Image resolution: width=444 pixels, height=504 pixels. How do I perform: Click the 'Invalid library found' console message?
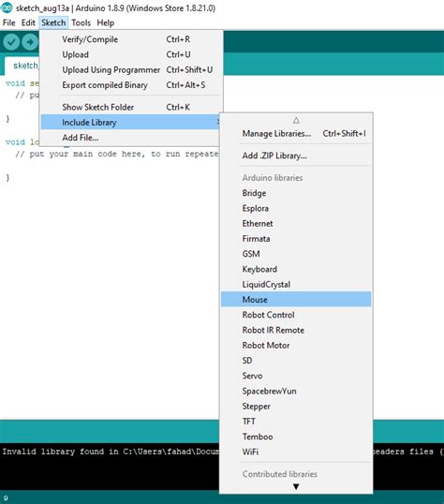pos(111,452)
